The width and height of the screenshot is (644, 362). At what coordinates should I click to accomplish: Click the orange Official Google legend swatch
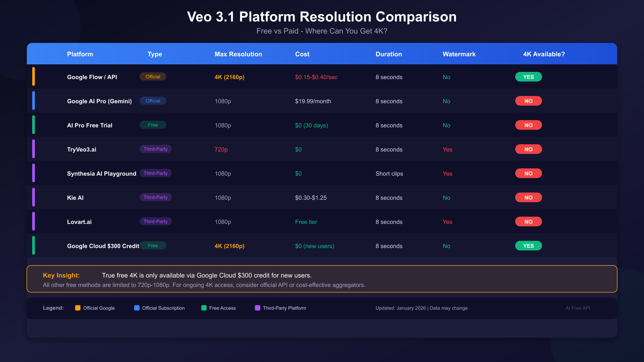click(x=78, y=308)
